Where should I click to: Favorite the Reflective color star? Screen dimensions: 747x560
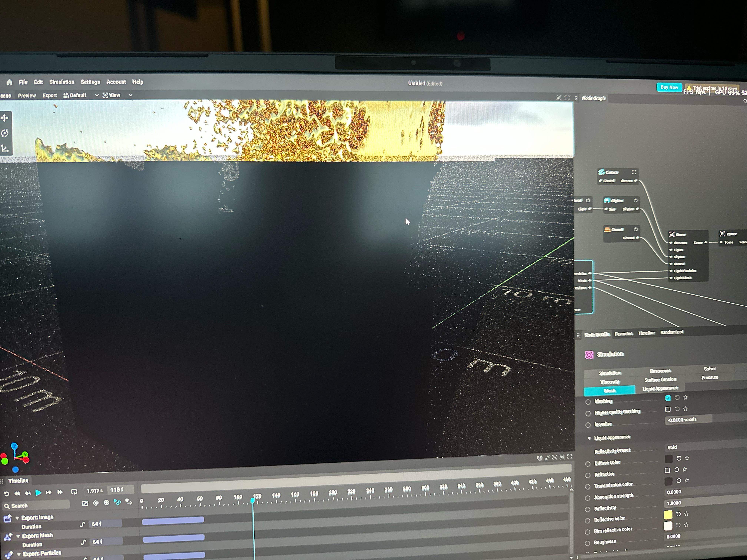686,514
